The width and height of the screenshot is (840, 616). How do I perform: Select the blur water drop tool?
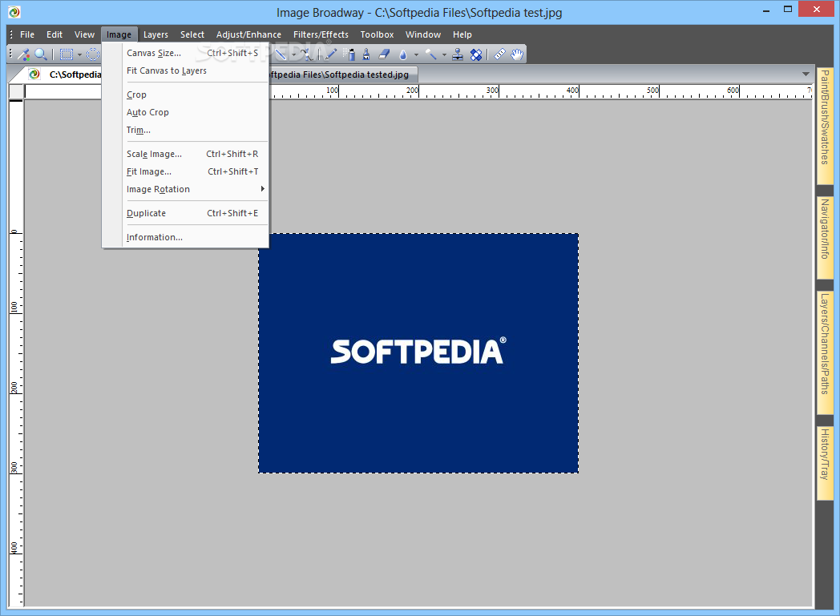pos(403,54)
